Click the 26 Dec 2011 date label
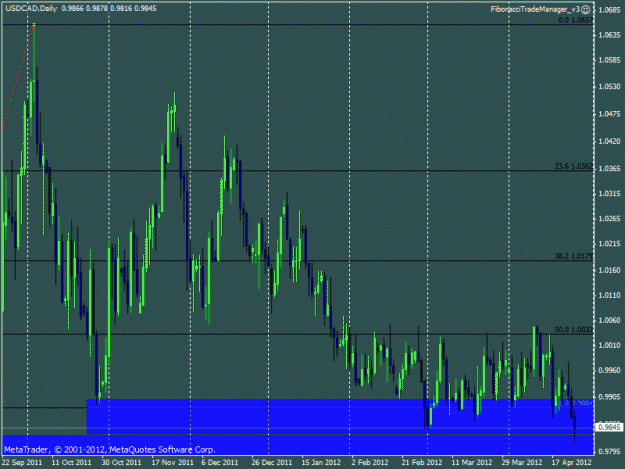Viewport: 625px width, 469px height. (x=271, y=463)
